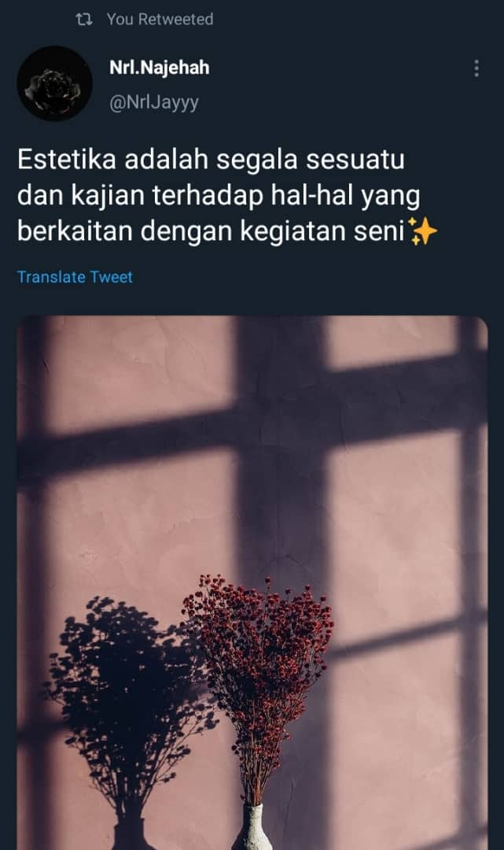Tap the @NrlJayyy handle
The width and height of the screenshot is (504, 850).
154,102
